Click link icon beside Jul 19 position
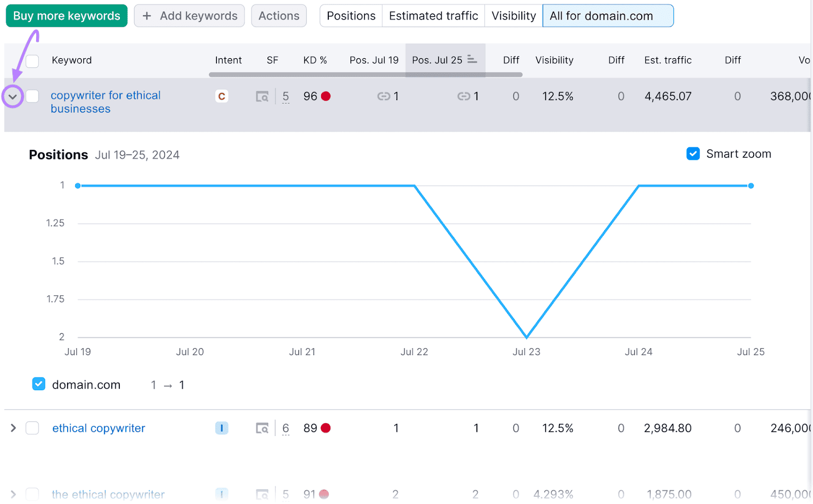The height and width of the screenshot is (504, 813). coord(383,97)
